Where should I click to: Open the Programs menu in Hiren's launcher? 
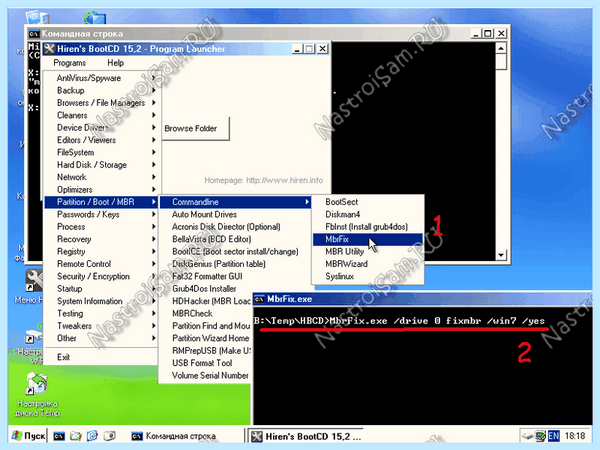(x=69, y=63)
